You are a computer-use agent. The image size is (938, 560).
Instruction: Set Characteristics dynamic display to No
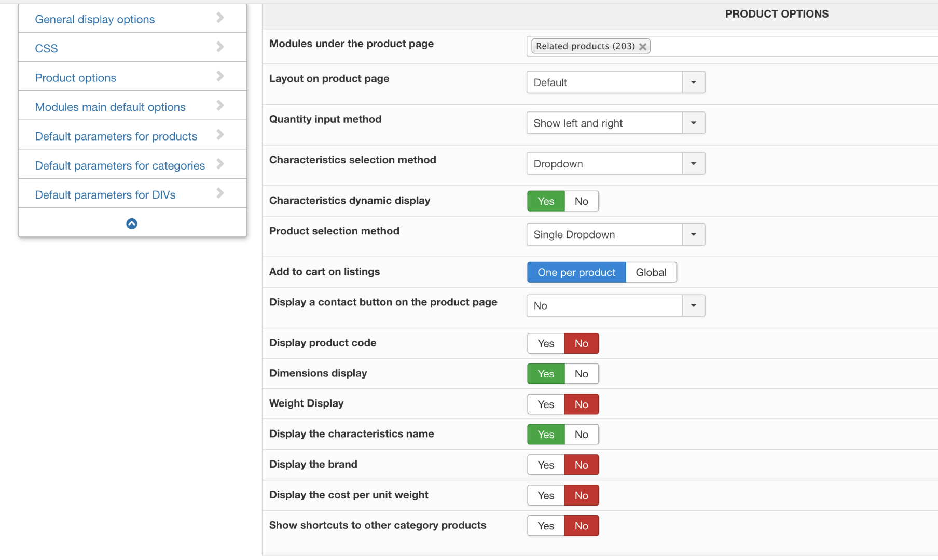point(581,201)
